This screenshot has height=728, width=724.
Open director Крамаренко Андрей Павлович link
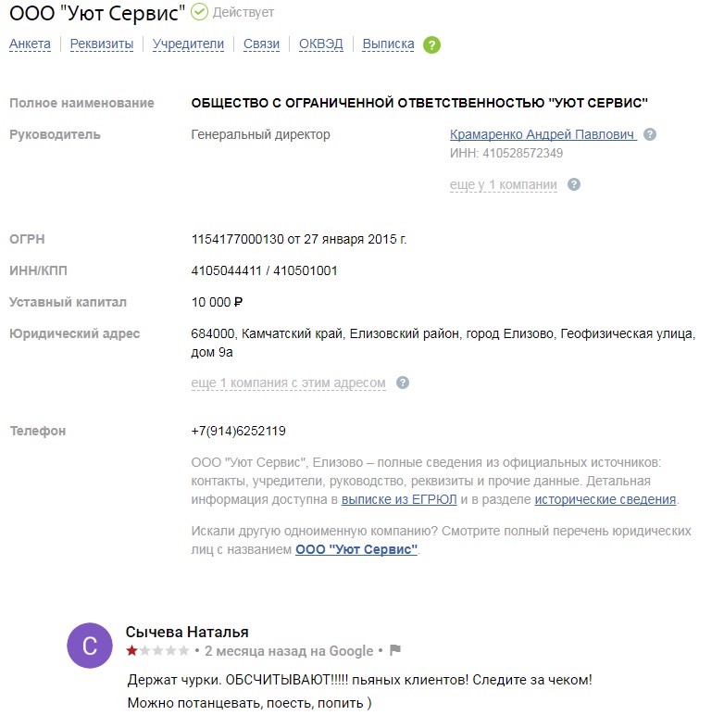[543, 134]
